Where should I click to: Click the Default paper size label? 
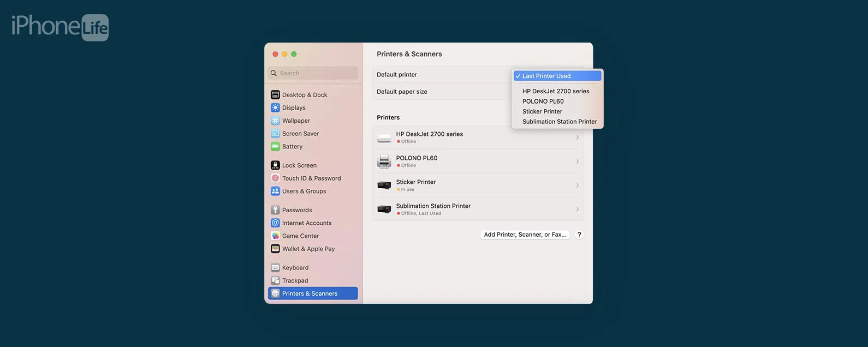coord(402,92)
